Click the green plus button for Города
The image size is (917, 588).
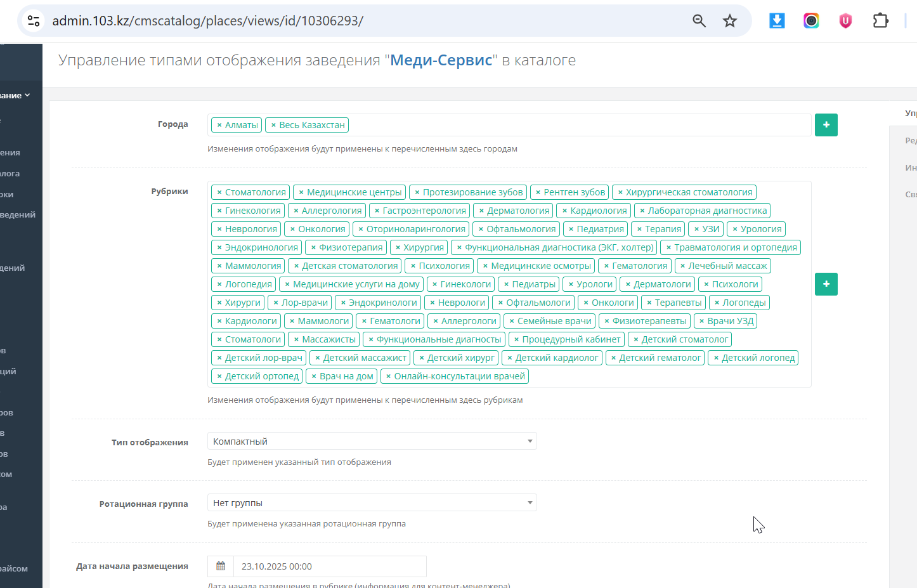click(826, 125)
